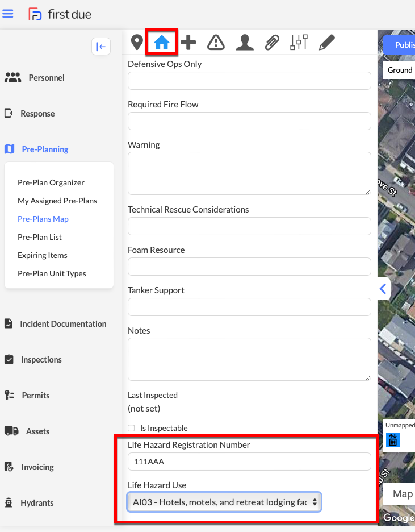The height and width of the screenshot is (532, 415).
Task: Click the unmapped elevator icon on map
Action: click(393, 440)
